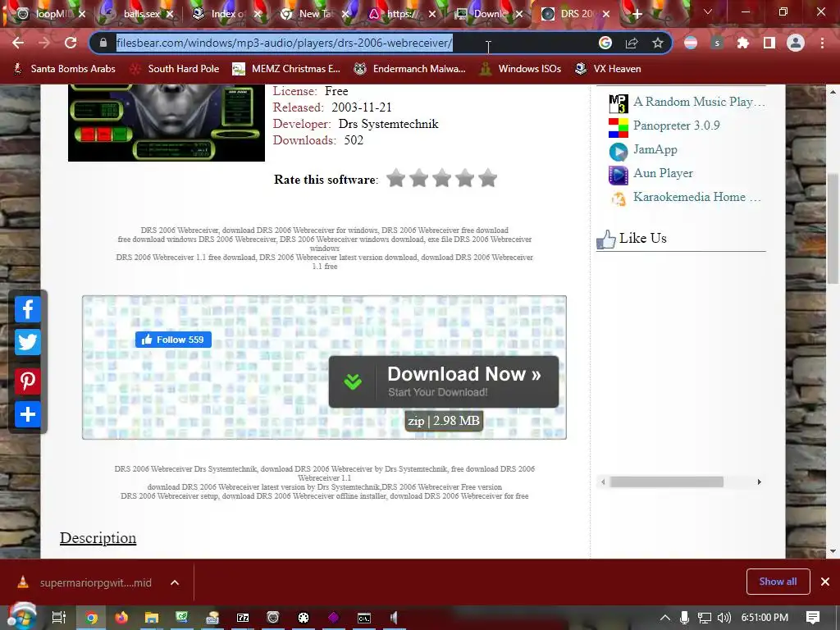
Task: Open a new browser tab
Action: 637,14
